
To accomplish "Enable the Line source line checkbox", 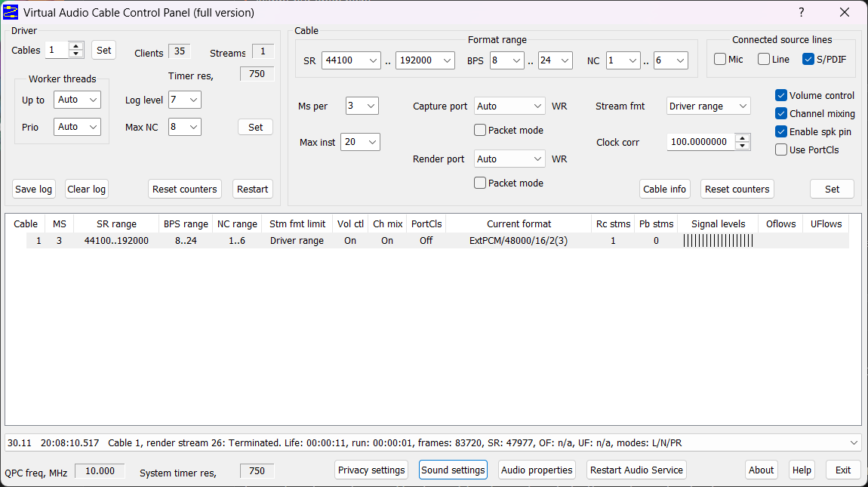I will (x=763, y=60).
